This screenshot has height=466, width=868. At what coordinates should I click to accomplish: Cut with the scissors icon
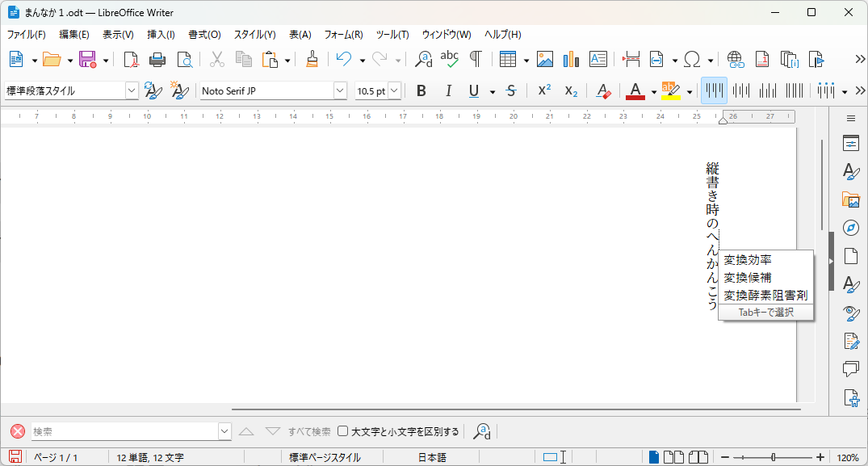coord(216,59)
